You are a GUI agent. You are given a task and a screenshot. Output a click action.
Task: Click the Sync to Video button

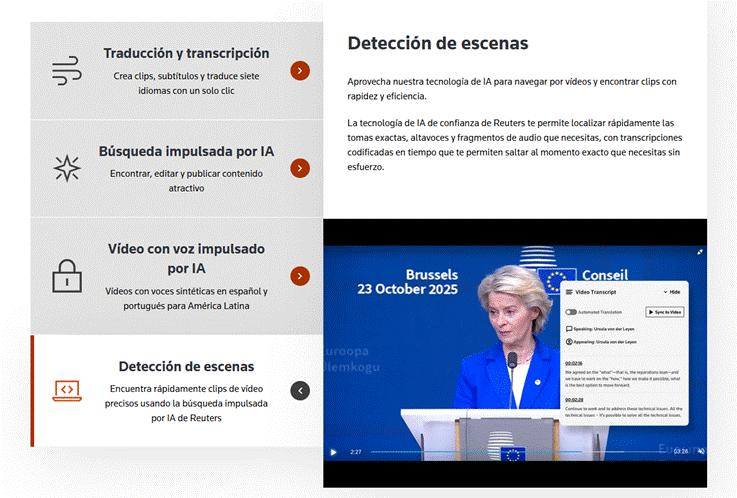665,312
